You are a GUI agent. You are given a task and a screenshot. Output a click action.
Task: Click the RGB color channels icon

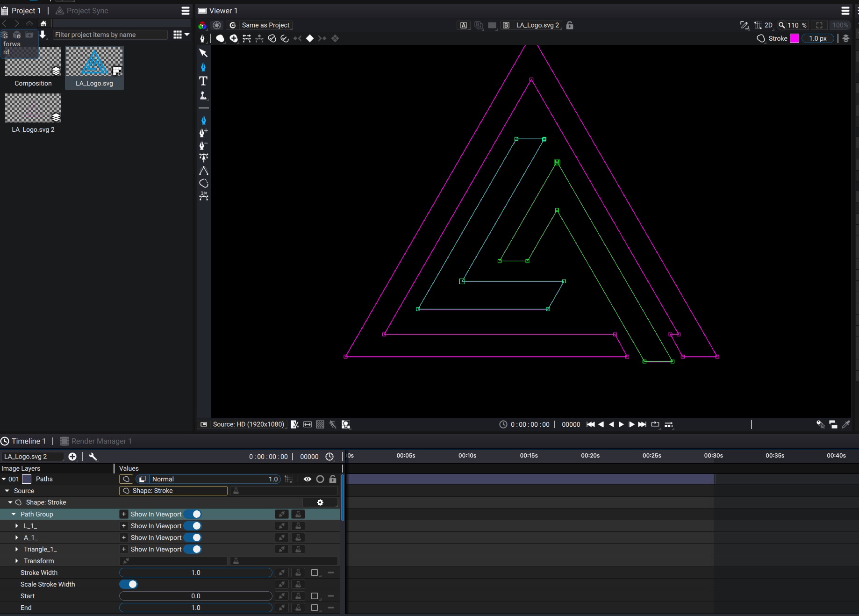click(x=202, y=25)
